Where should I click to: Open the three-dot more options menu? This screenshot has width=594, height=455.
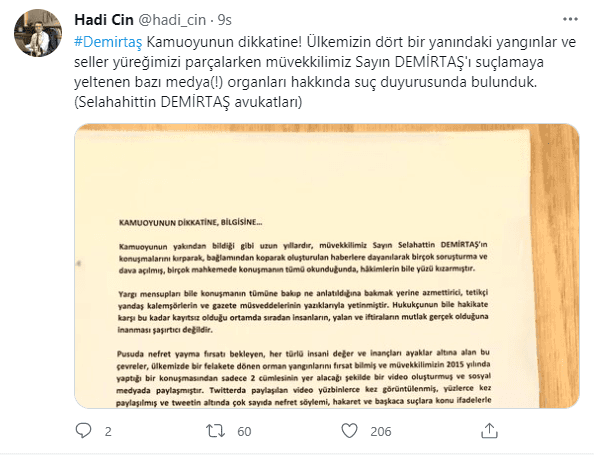570,19
